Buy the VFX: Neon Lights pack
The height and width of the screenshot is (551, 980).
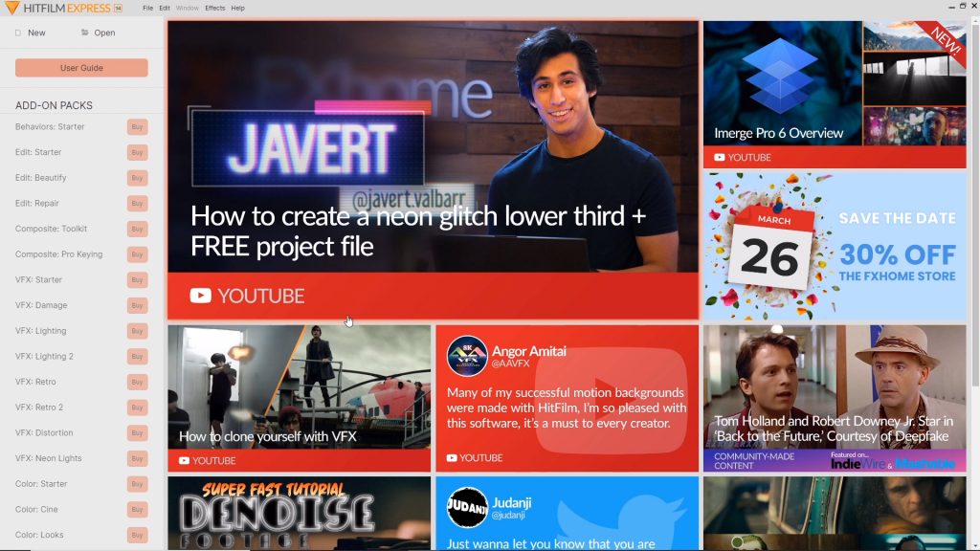click(138, 458)
